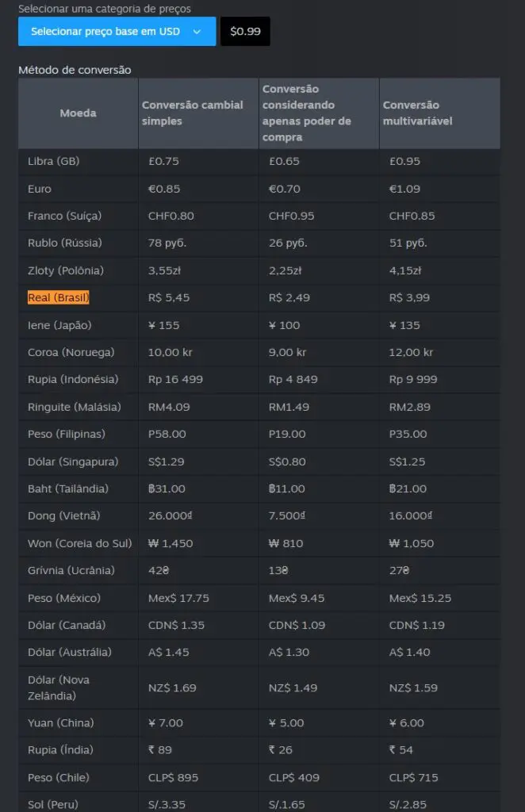
Task: Click the 'Rublo (Rússia)' currency label
Action: pos(64,243)
